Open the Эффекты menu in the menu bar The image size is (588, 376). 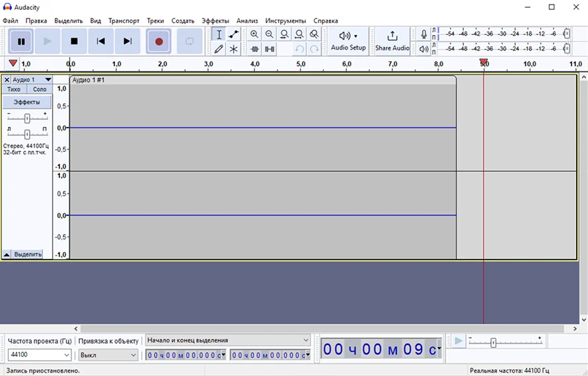click(x=215, y=20)
